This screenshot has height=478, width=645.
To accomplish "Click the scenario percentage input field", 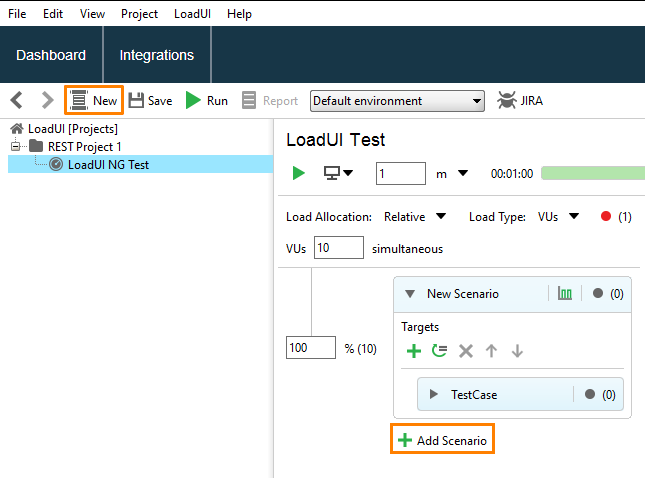I will pyautogui.click(x=311, y=348).
